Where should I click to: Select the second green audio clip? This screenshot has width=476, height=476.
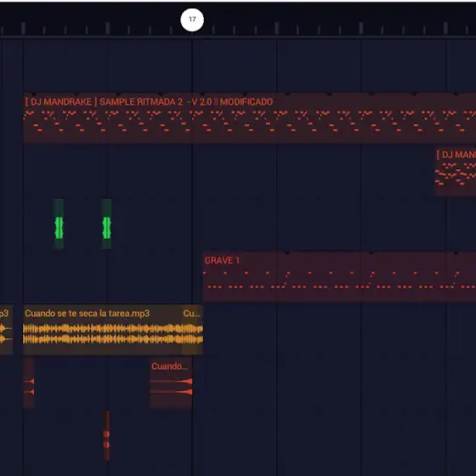pyautogui.click(x=106, y=224)
